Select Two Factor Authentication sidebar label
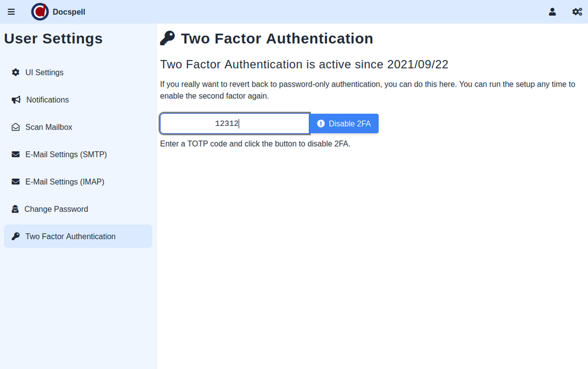 (x=70, y=237)
